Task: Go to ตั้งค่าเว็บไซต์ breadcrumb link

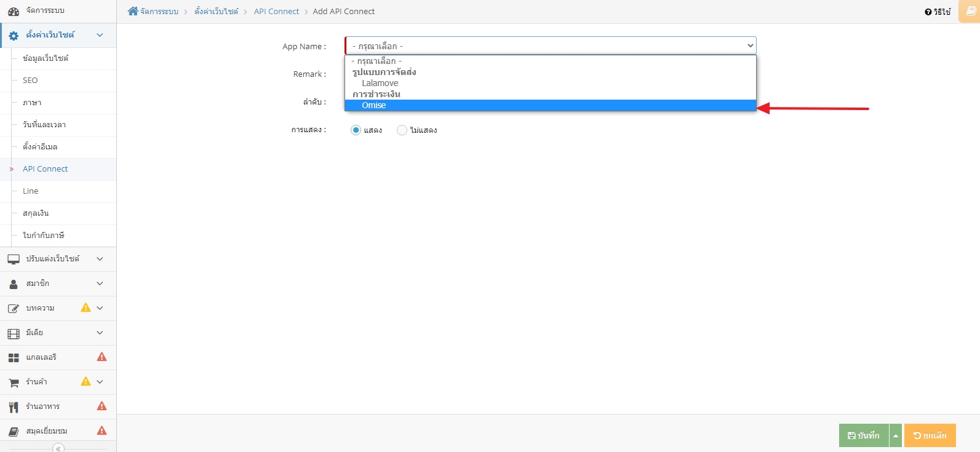Action: click(216, 12)
